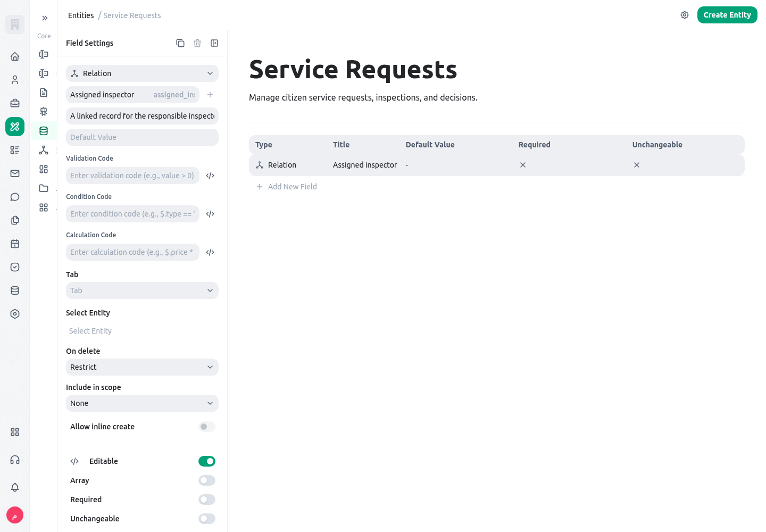Open the checkmark tasks icon

click(x=15, y=267)
